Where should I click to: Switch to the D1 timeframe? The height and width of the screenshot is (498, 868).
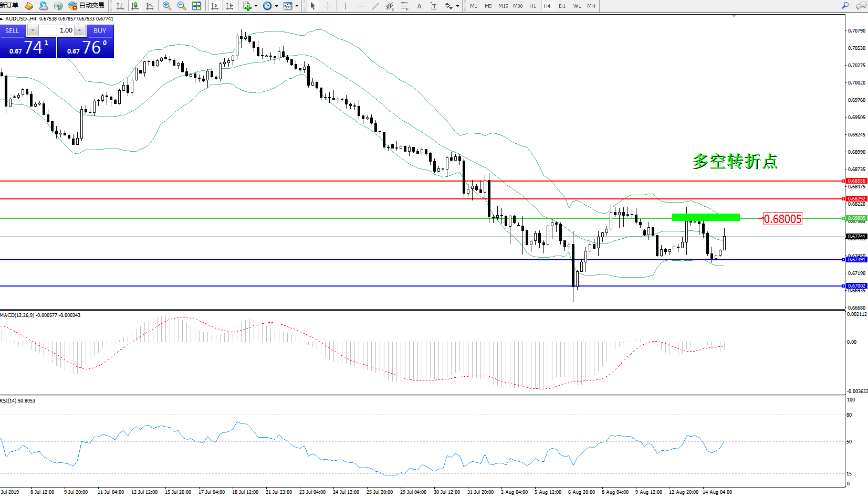point(562,6)
